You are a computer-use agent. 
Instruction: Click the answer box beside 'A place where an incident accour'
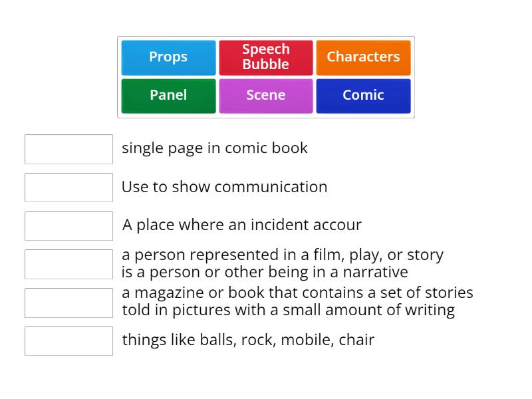(68, 225)
